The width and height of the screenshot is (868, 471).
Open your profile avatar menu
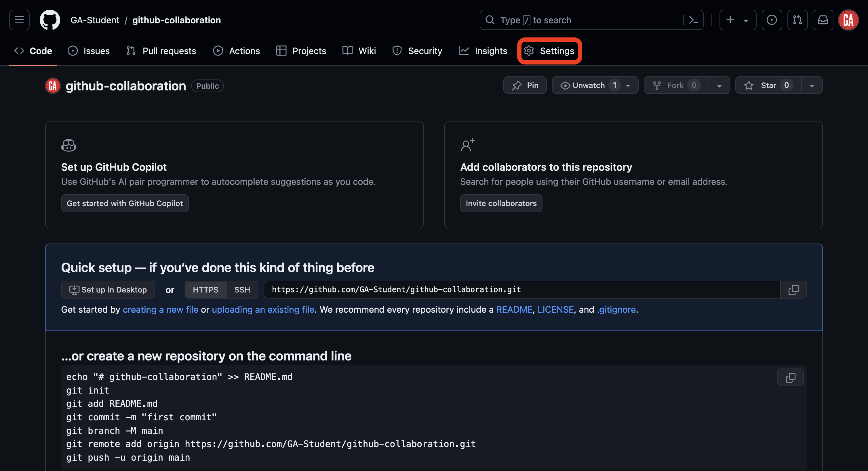click(x=848, y=20)
